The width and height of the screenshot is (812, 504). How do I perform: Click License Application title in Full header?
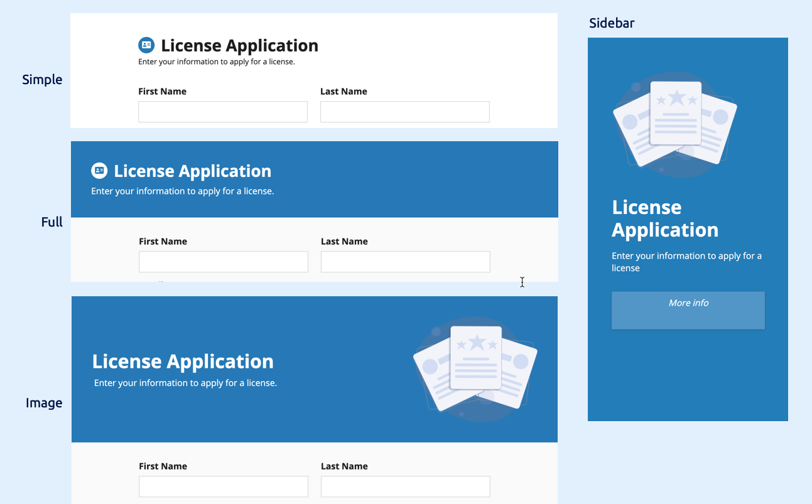pos(192,171)
